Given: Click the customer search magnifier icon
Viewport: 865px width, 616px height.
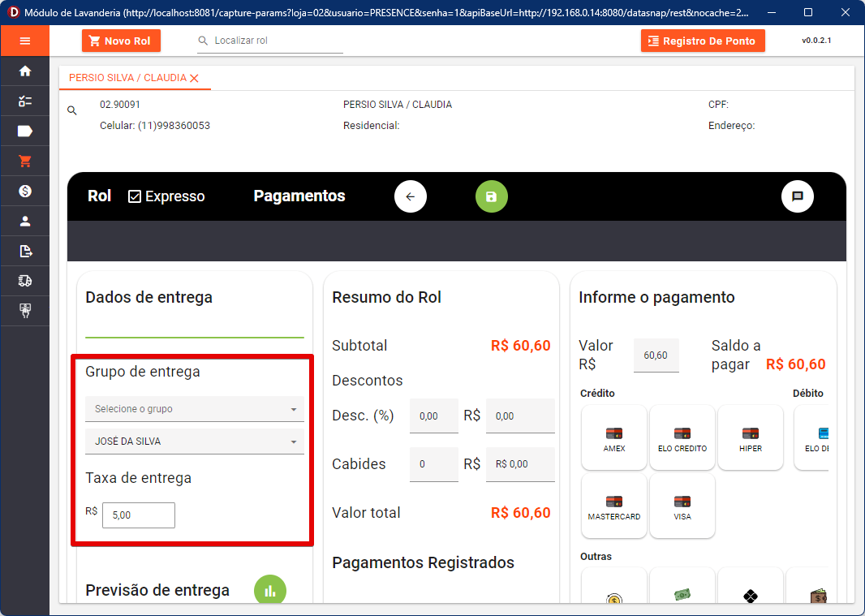Looking at the screenshot, I should tap(71, 110).
